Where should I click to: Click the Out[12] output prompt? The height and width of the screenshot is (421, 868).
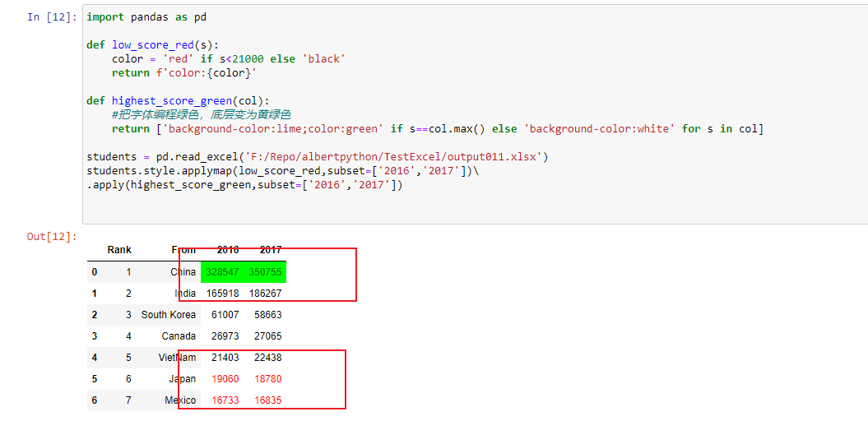pyautogui.click(x=52, y=237)
